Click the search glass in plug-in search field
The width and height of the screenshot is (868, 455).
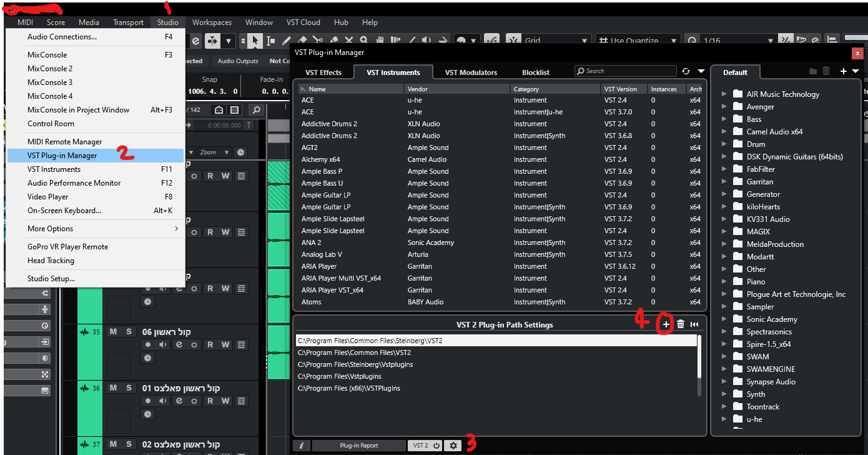pyautogui.click(x=581, y=71)
